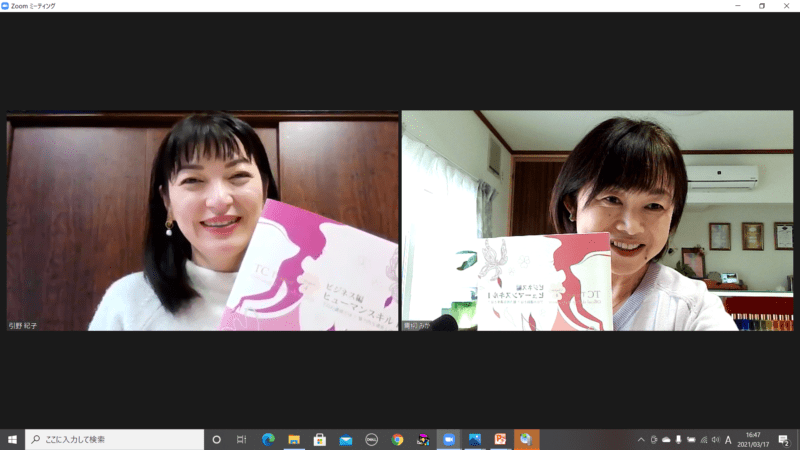The image size is (800, 450).
Task: Open the Dell app in the taskbar
Action: tap(371, 439)
